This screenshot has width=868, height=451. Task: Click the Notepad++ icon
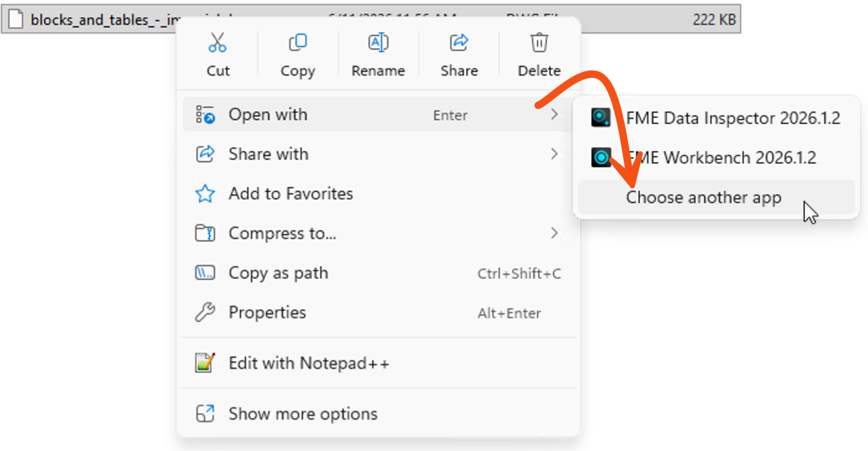205,363
